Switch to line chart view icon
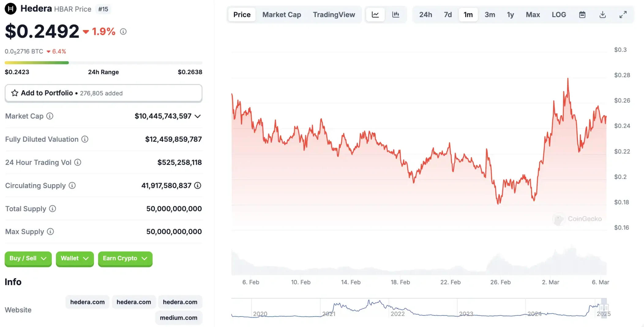The height and width of the screenshot is (327, 644). (375, 14)
